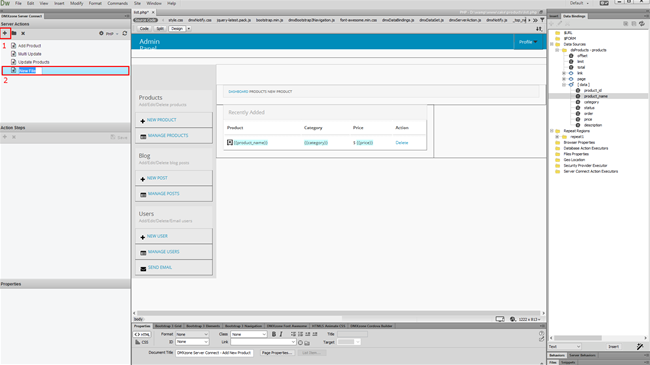This screenshot has width=650, height=365.
Task: Select the Browser Properties folder
Action: [x=579, y=143]
